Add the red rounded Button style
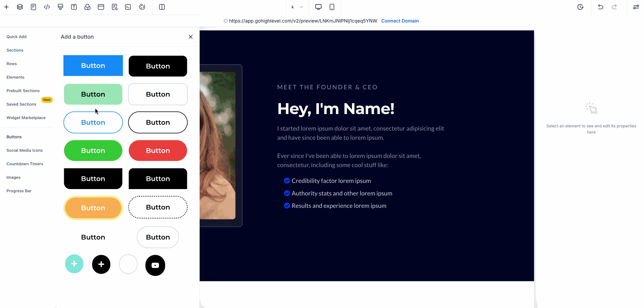This screenshot has width=644, height=308. click(x=158, y=150)
